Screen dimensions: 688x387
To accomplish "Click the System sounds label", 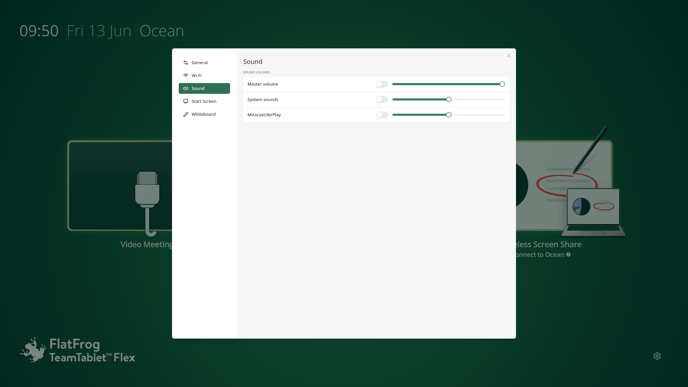I will [x=262, y=100].
